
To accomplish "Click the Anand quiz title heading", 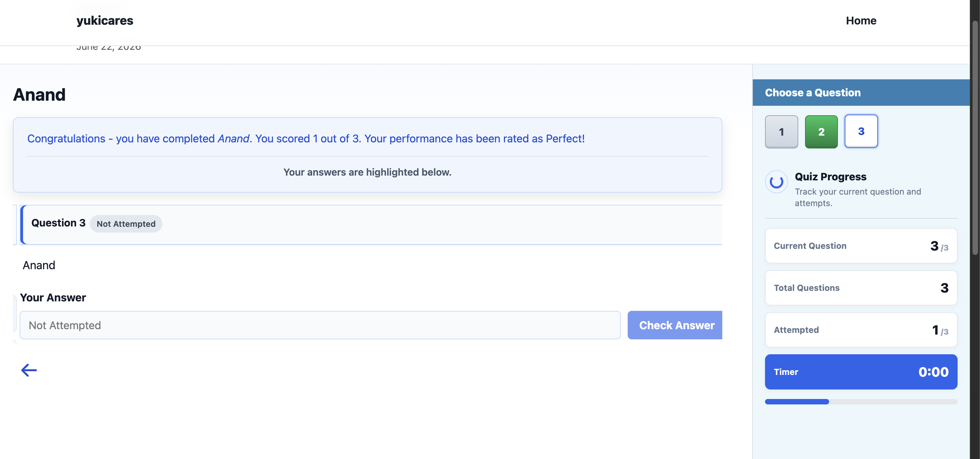I will (39, 94).
